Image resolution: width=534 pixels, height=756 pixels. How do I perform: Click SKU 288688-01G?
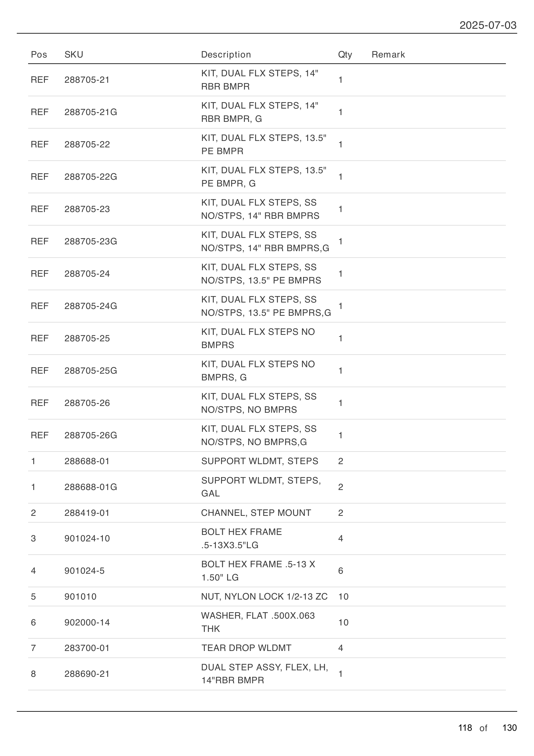pos(90,487)
